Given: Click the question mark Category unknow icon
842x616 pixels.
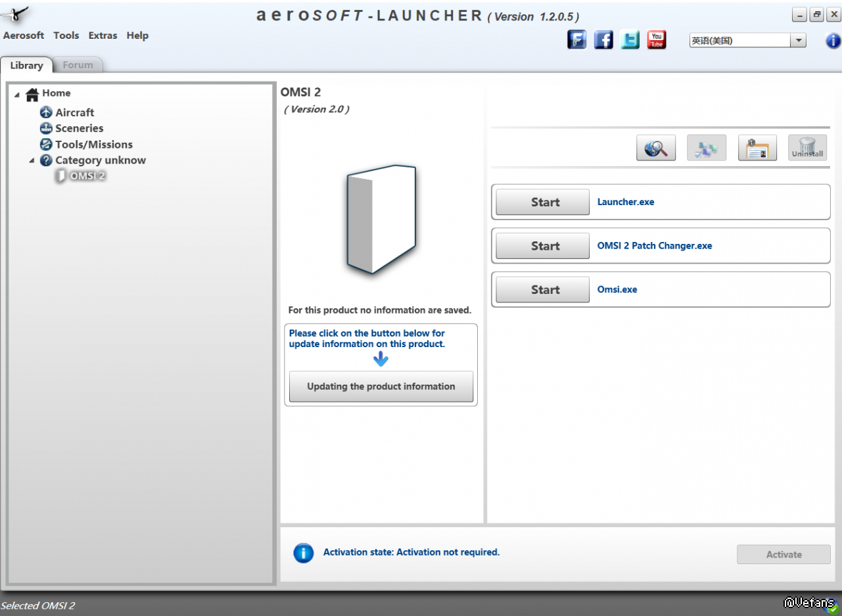Looking at the screenshot, I should click(46, 160).
